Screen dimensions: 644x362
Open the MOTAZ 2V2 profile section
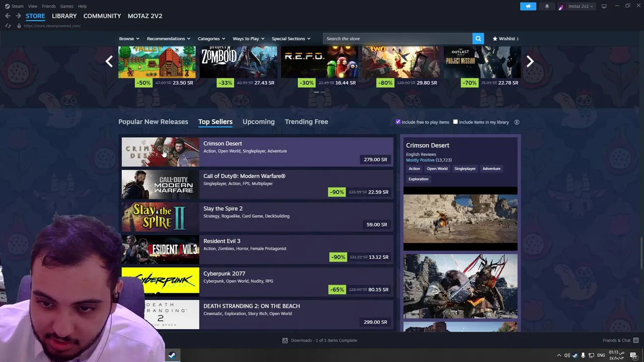[145, 16]
